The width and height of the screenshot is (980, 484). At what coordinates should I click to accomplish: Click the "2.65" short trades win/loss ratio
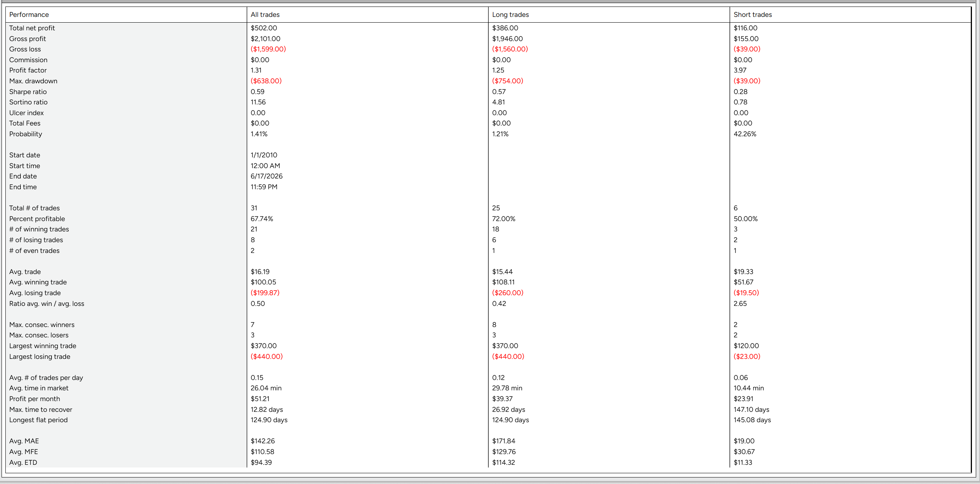tap(740, 304)
